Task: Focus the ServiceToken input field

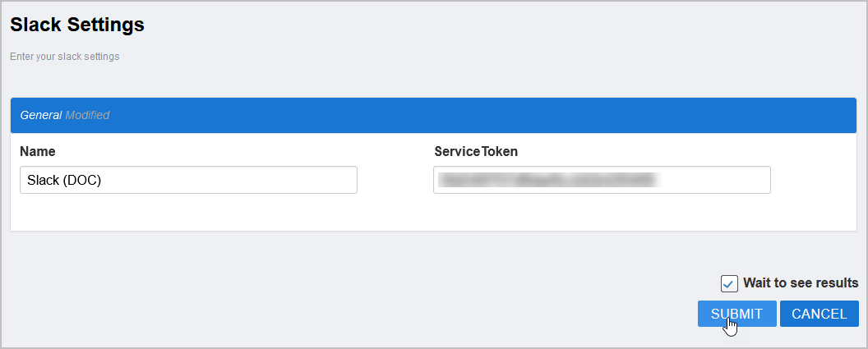Action: point(602,180)
